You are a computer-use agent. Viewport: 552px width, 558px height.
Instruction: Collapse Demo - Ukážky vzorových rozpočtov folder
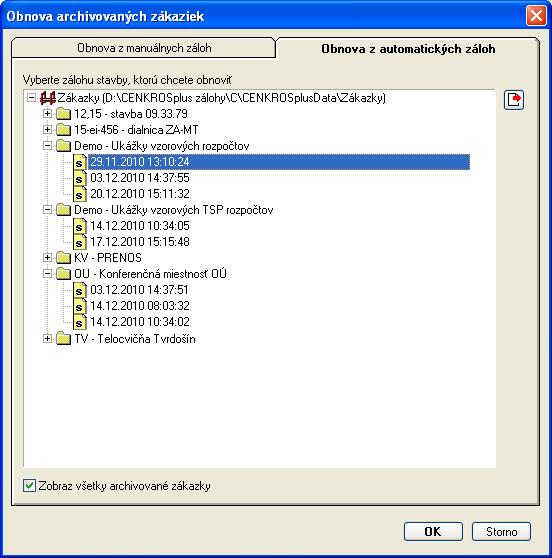[x=47, y=146]
